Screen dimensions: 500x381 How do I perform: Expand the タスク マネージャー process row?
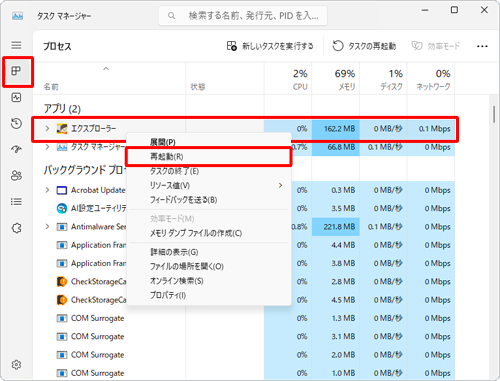click(x=47, y=147)
